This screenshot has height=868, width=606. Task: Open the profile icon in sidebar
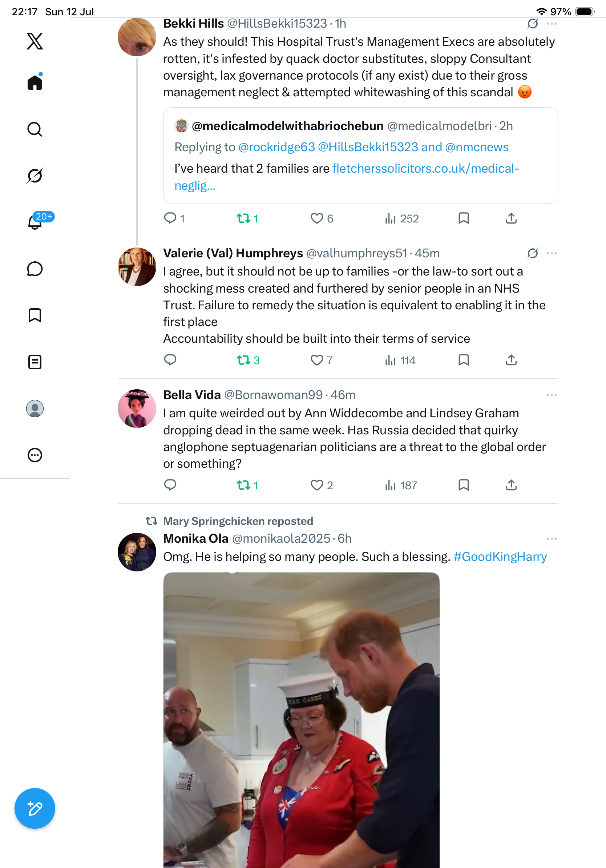[35, 409]
